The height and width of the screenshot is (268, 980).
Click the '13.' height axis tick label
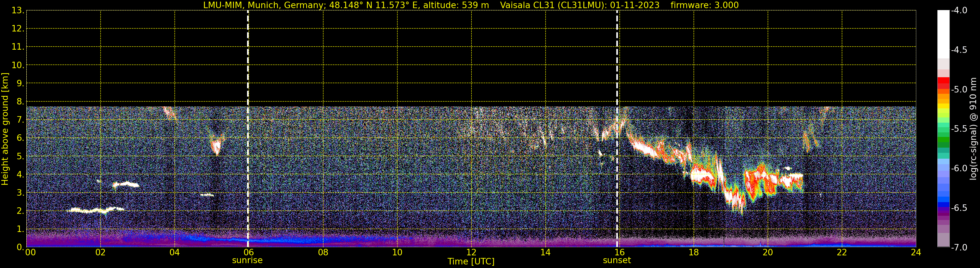18,11
